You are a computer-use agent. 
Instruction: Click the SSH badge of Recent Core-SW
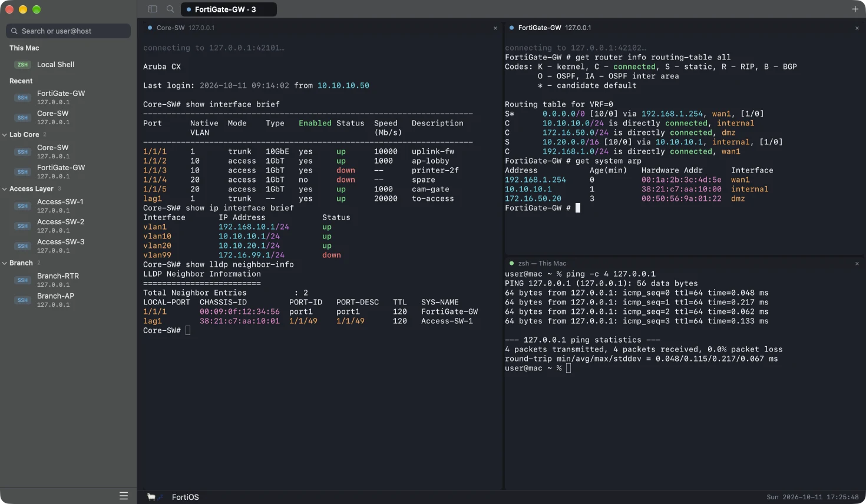pyautogui.click(x=22, y=118)
